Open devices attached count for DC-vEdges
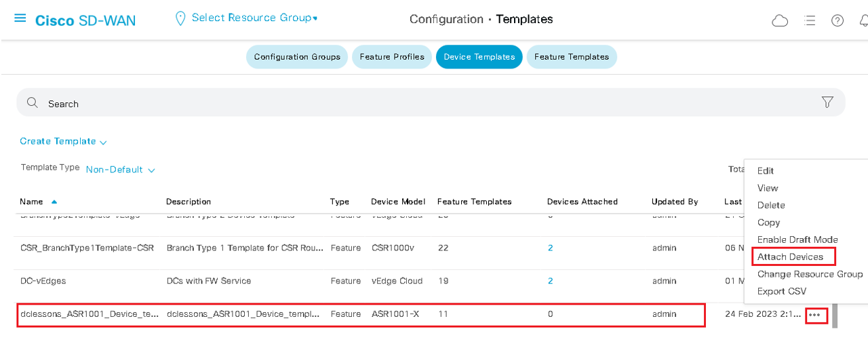The image size is (868, 344). [x=550, y=281]
